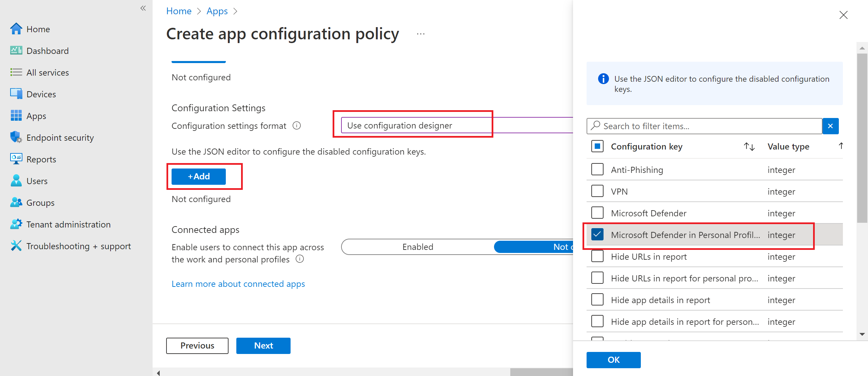
Task: Enable the VPN configuration key checkbox
Action: (x=597, y=192)
